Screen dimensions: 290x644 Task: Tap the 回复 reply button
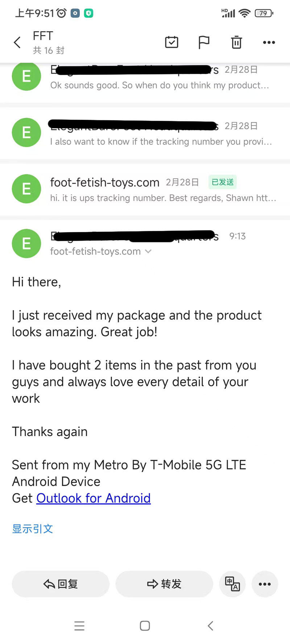60,584
